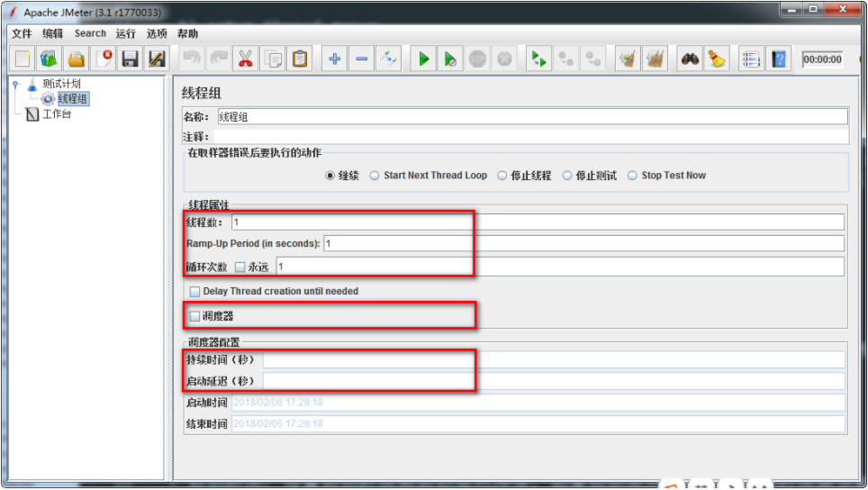The width and height of the screenshot is (868, 490).
Task: Click the 名称 name input field
Action: pos(532,117)
